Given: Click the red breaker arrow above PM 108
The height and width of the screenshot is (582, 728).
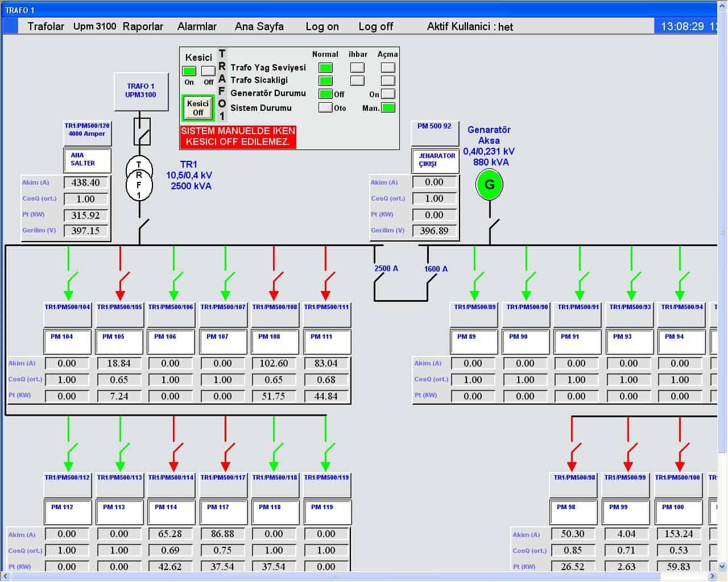Looking at the screenshot, I should [x=274, y=283].
